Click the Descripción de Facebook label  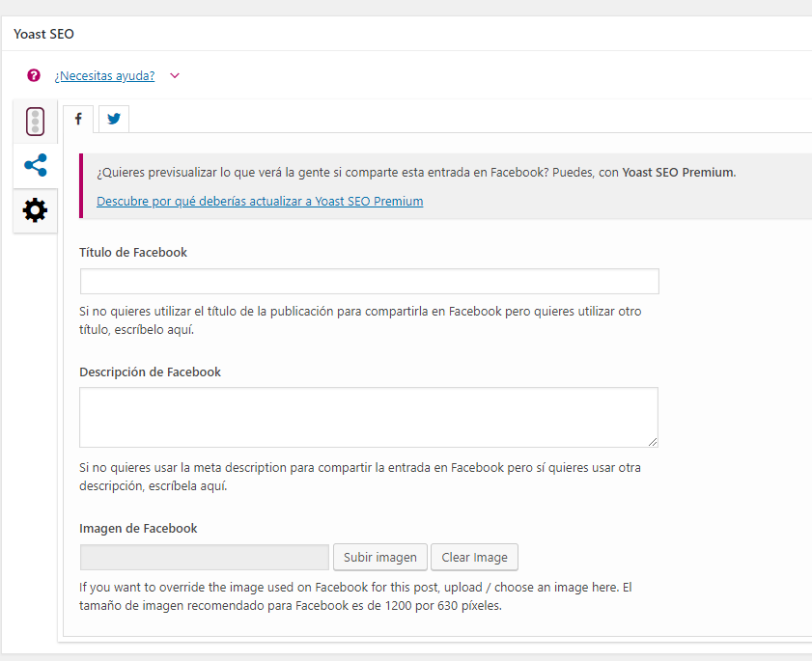pos(151,372)
